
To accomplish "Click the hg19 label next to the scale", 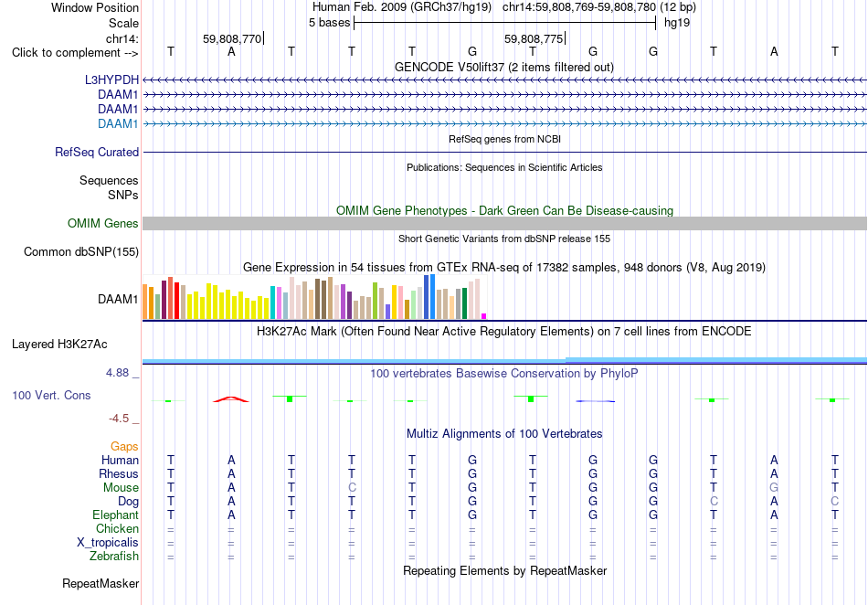I will tap(677, 23).
